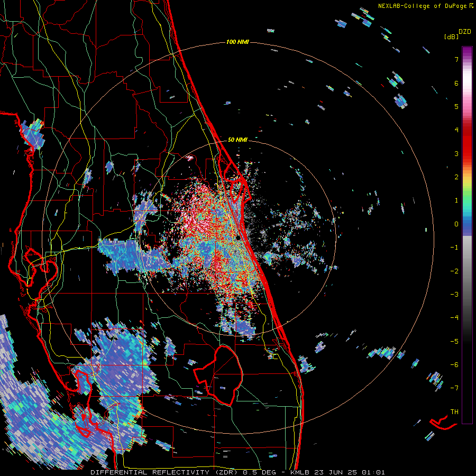Click the 100 NMI range ring label
The width and height of the screenshot is (476, 476).
(237, 42)
